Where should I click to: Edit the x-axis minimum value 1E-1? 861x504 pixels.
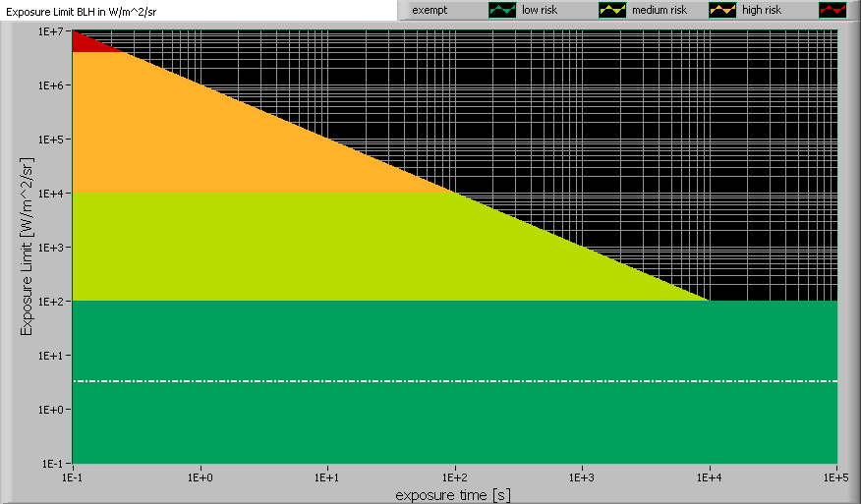pyautogui.click(x=73, y=476)
